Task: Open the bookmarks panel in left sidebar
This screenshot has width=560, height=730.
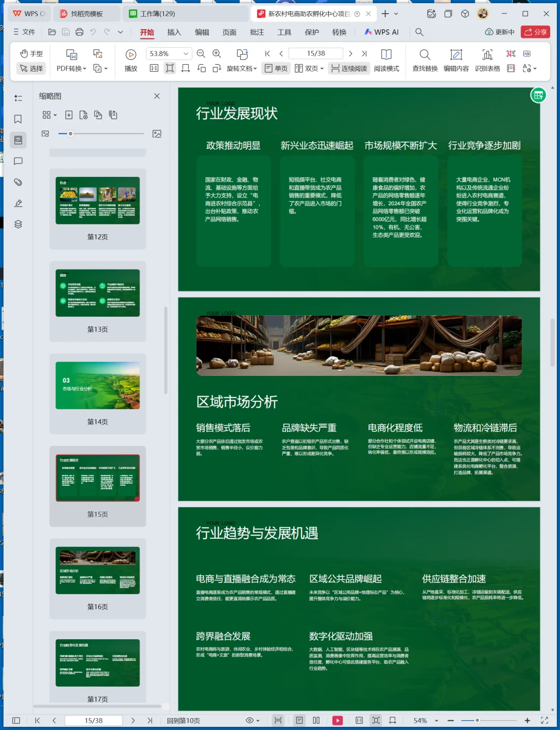Action: pos(18,119)
